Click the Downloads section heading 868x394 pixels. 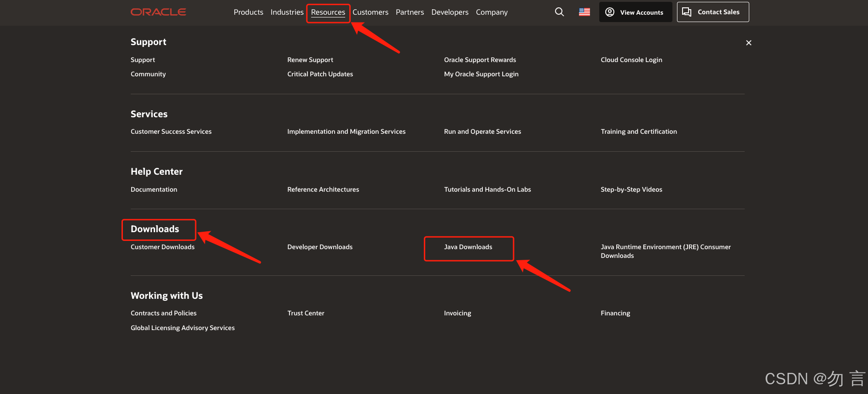[155, 229]
